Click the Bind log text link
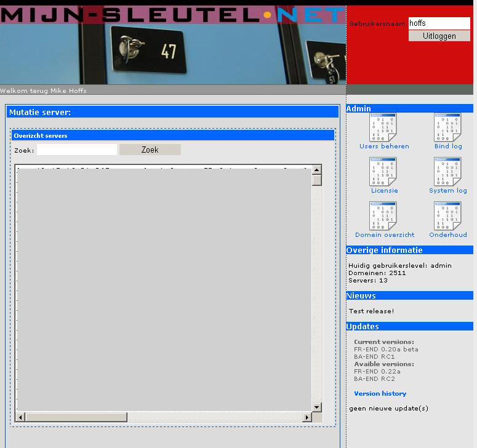The height and width of the screenshot is (448, 477). [x=448, y=146]
